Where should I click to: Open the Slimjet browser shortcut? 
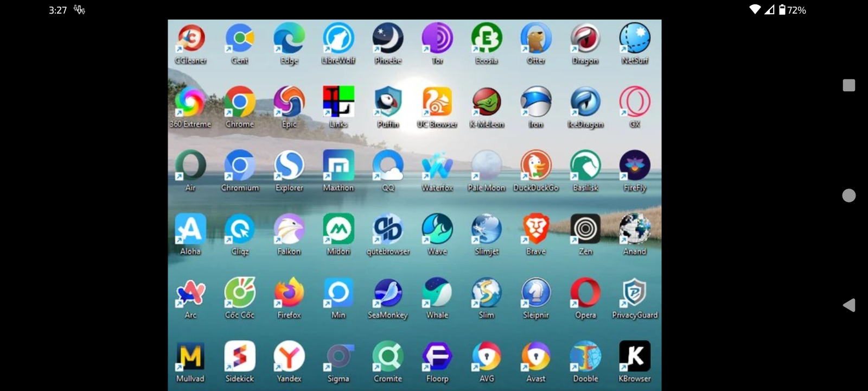[487, 229]
